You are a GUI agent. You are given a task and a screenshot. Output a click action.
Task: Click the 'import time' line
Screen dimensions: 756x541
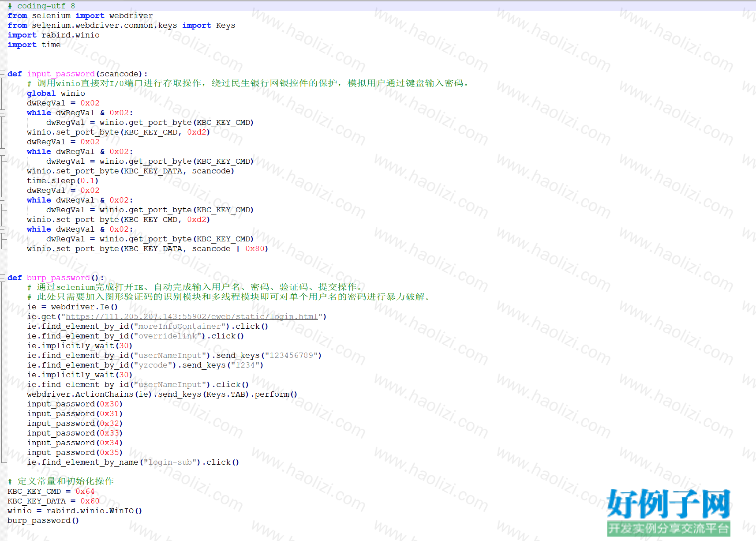coord(34,45)
